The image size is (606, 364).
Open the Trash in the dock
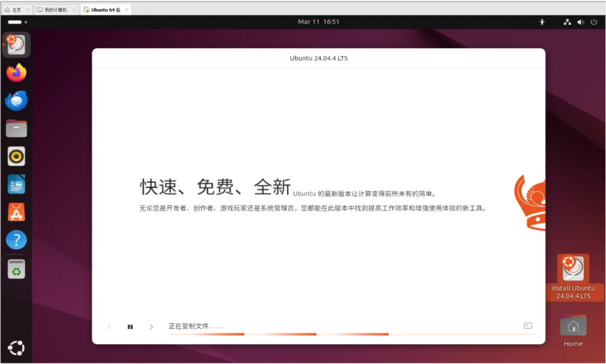click(16, 269)
